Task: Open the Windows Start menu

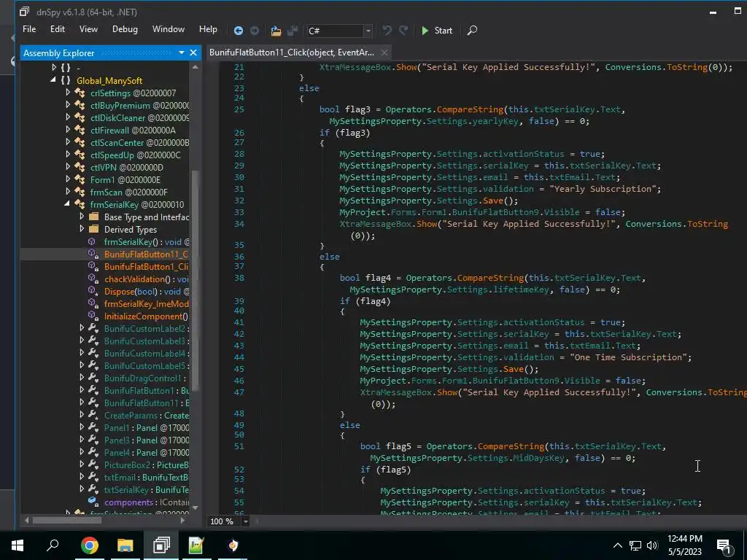Action: pyautogui.click(x=18, y=545)
